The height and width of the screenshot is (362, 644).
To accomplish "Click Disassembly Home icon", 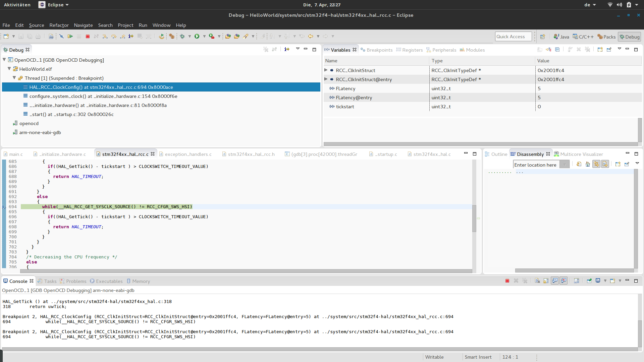I will coord(588,164).
